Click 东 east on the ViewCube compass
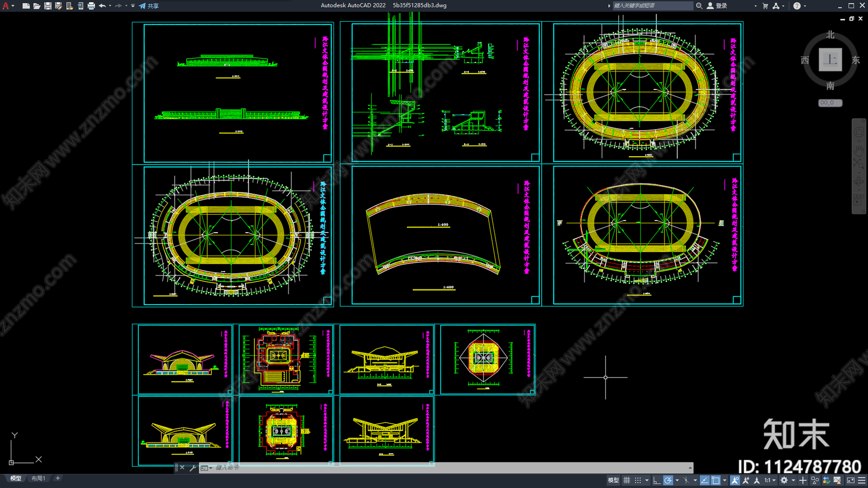This screenshot has width=868, height=488. (x=856, y=60)
